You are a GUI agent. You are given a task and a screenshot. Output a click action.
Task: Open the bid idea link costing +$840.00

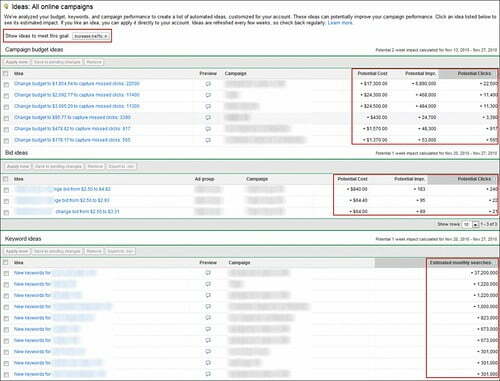(63, 189)
